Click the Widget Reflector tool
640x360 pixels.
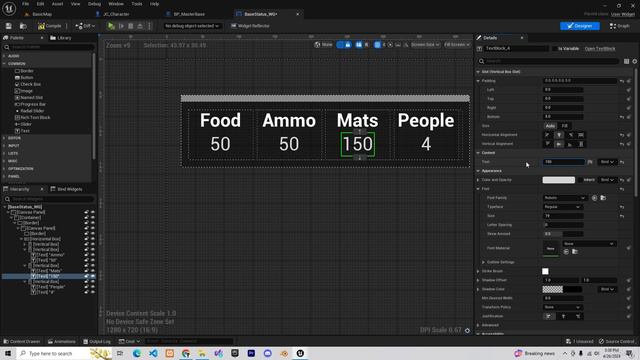coord(250,26)
